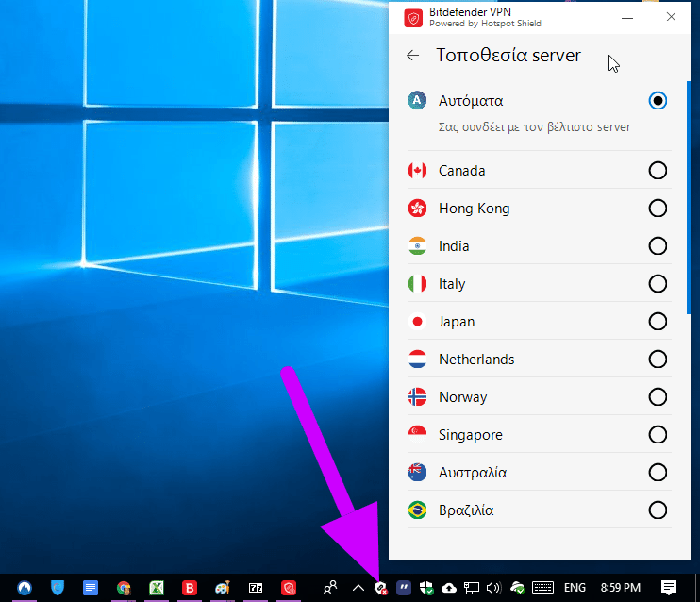Select Hong Kong server radio button
This screenshot has height=602, width=700.
[x=658, y=209]
